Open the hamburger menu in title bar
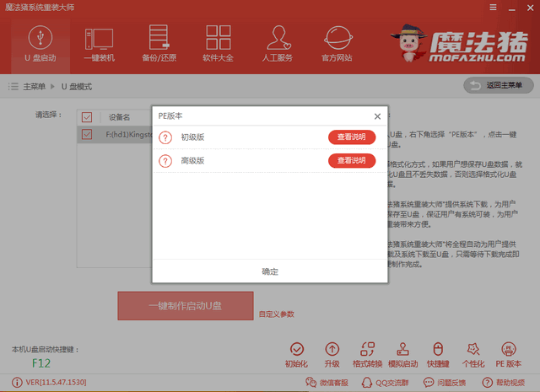Viewport: 540px width, 392px height. (493, 8)
